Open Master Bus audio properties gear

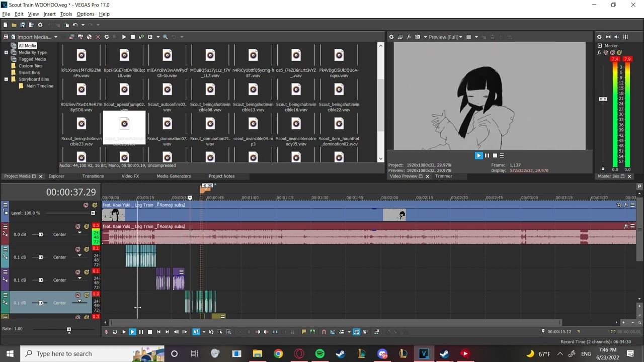tap(599, 37)
